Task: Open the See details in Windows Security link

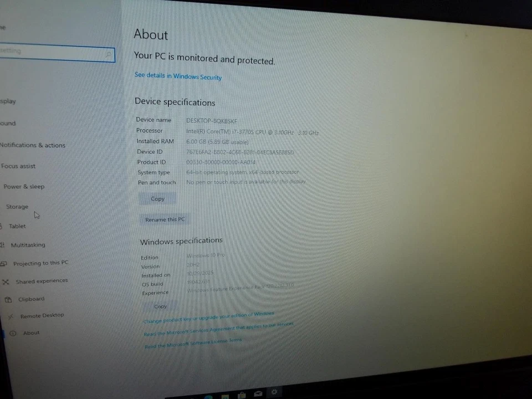Action: click(x=178, y=76)
